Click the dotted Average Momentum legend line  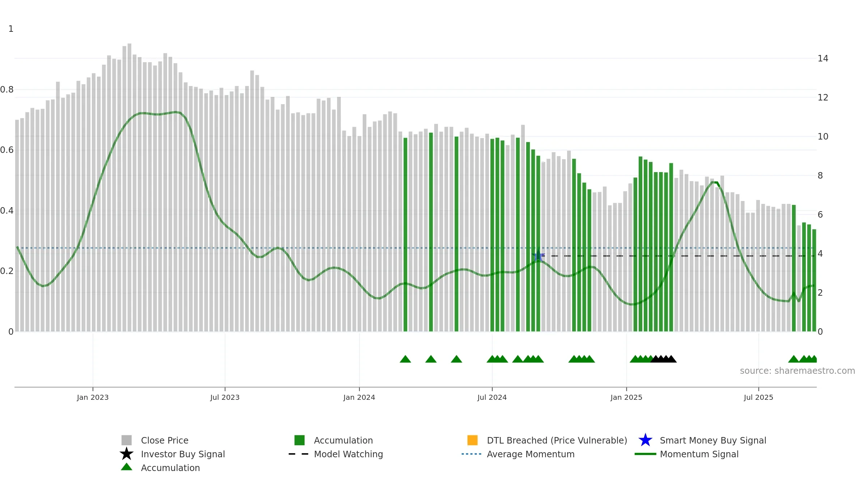point(472,454)
